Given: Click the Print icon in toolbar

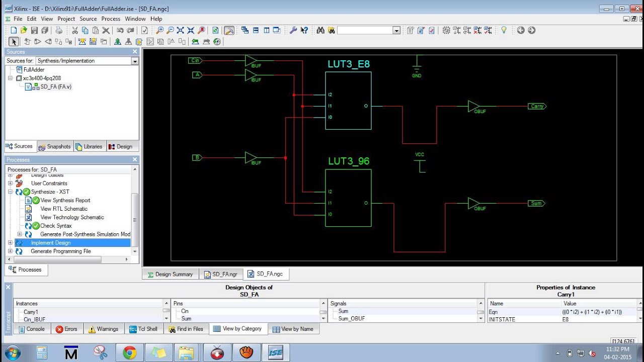Looking at the screenshot, I should 58,30.
